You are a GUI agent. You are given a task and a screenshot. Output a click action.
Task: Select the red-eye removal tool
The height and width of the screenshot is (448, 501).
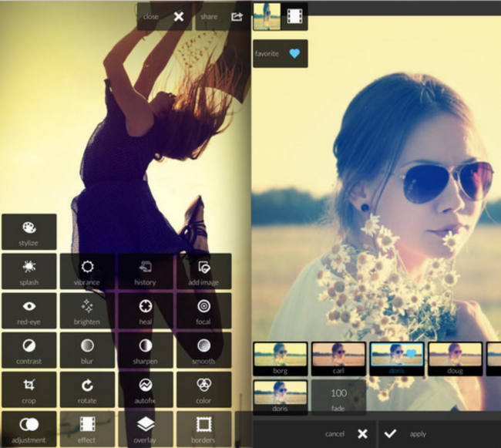pyautogui.click(x=29, y=311)
